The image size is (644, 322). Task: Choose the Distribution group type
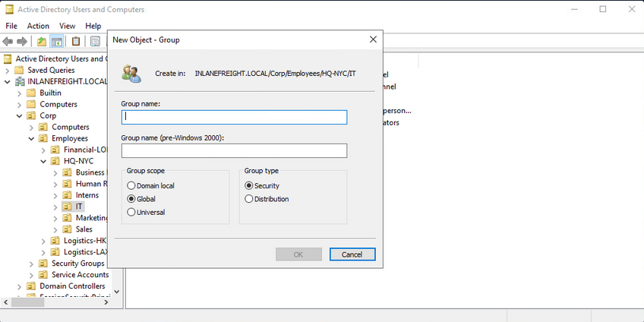(249, 199)
